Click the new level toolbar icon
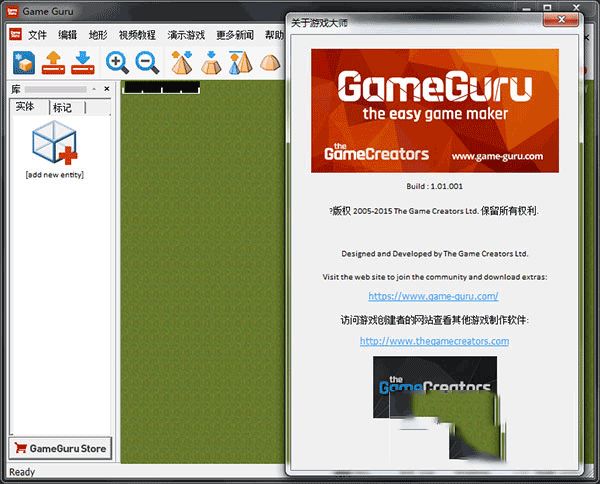Image resolution: width=600 pixels, height=484 pixels. coord(24,62)
